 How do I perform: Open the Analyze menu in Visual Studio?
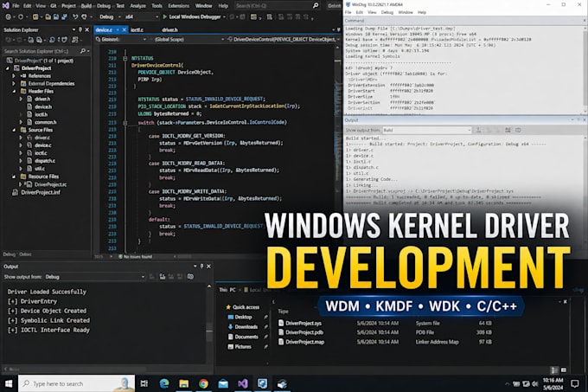coord(137,6)
